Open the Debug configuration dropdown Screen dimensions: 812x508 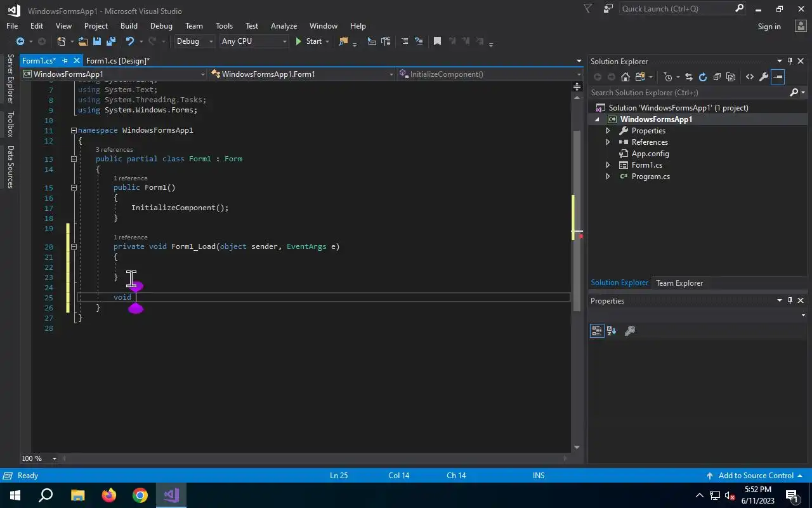(x=195, y=41)
